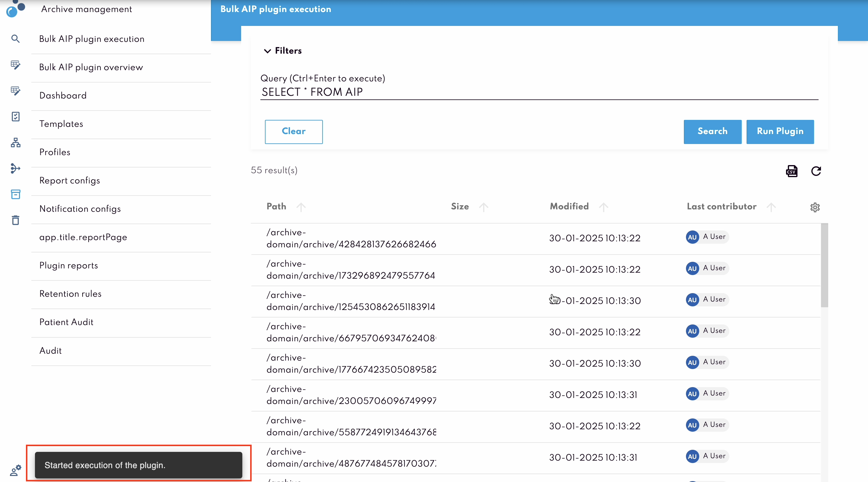Viewport: 868px width, 482px height.
Task: Sort by Modified column arrow
Action: point(603,207)
